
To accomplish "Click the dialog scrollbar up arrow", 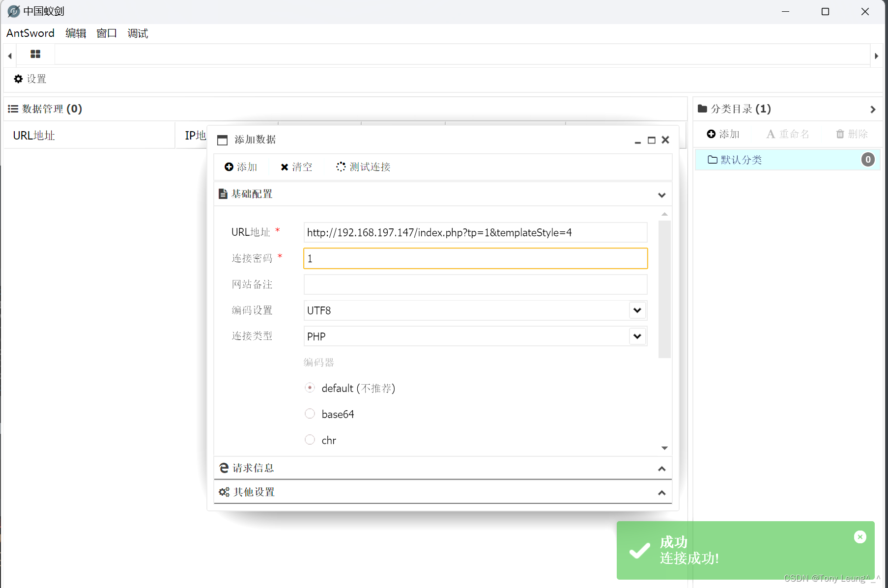I will 664,214.
